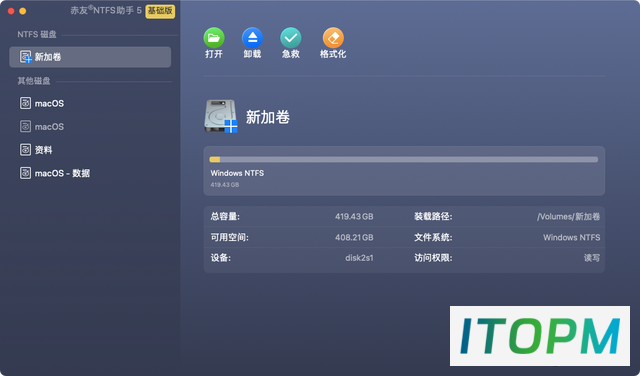The image size is (640, 376).
Task: Click the device value disk2s1
Action: [x=359, y=258]
